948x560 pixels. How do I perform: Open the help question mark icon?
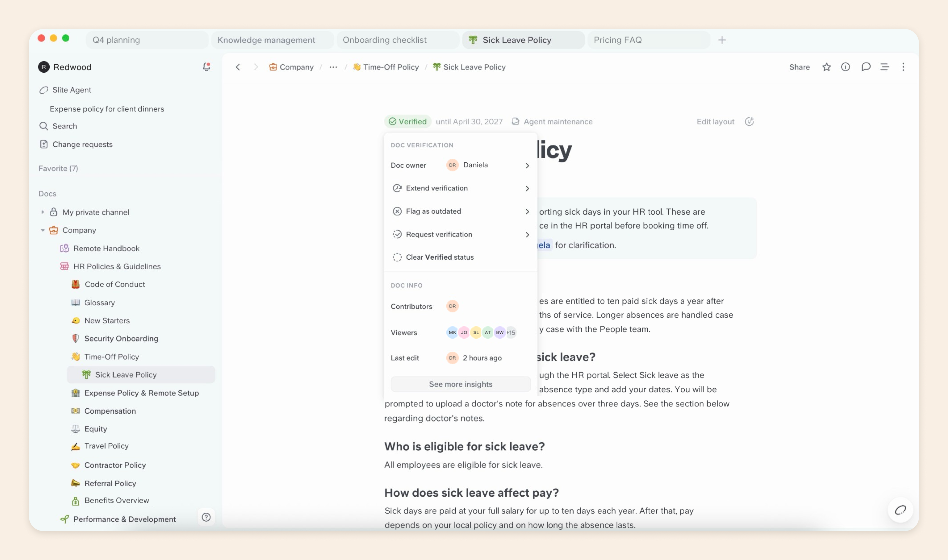click(206, 517)
